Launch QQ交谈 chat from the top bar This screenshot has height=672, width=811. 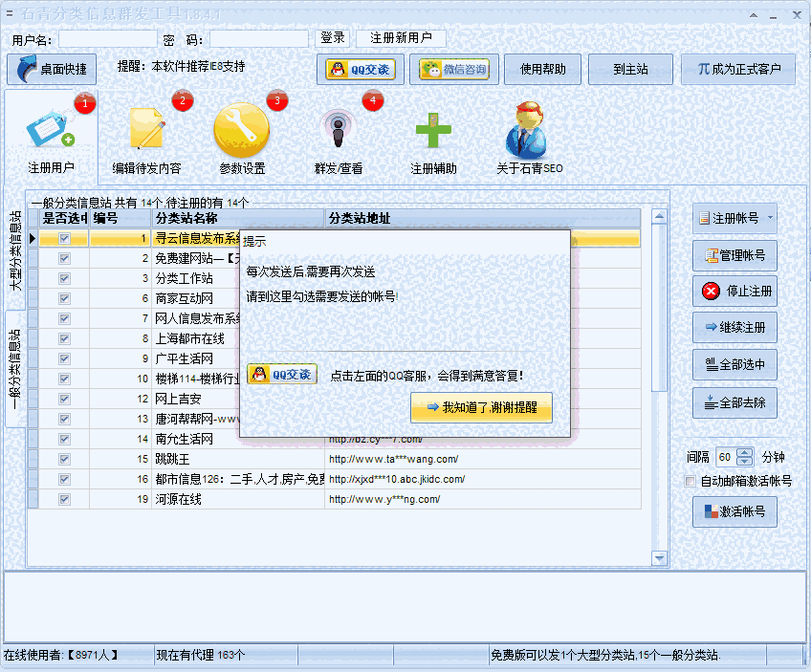(x=361, y=69)
